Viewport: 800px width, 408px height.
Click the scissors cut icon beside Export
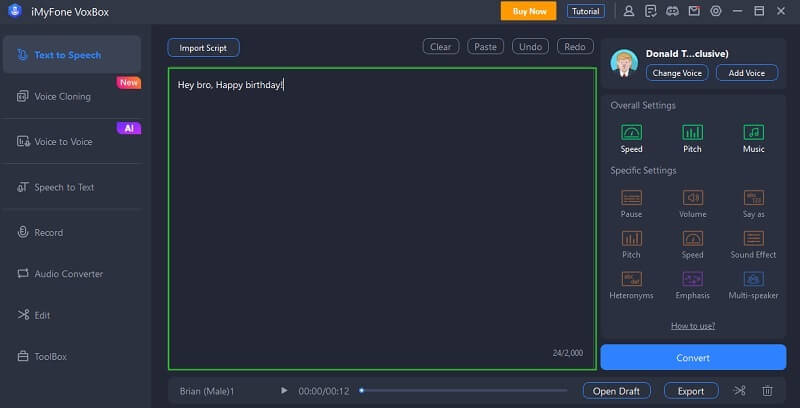[739, 391]
